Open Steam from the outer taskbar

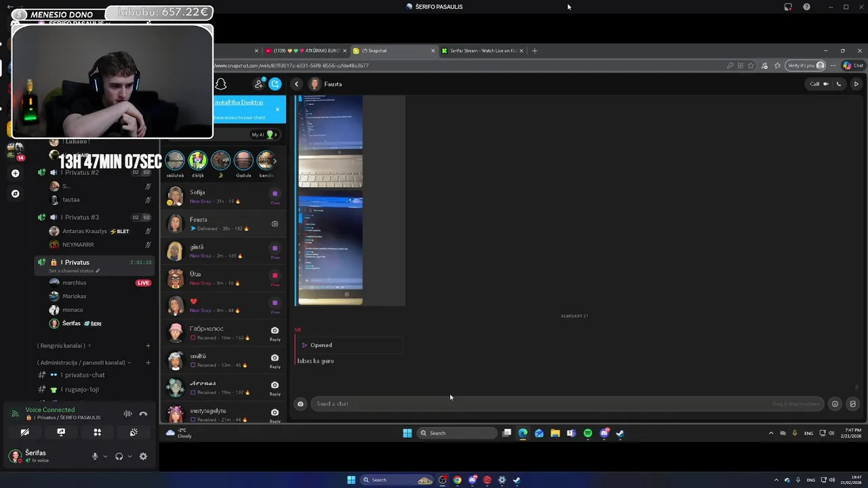(516, 480)
